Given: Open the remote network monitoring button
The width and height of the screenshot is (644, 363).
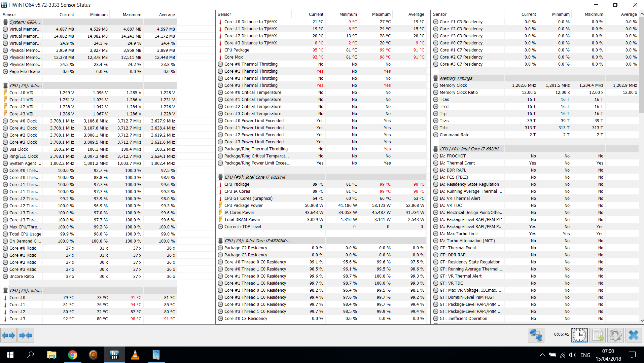Looking at the screenshot, I should coord(536,335).
